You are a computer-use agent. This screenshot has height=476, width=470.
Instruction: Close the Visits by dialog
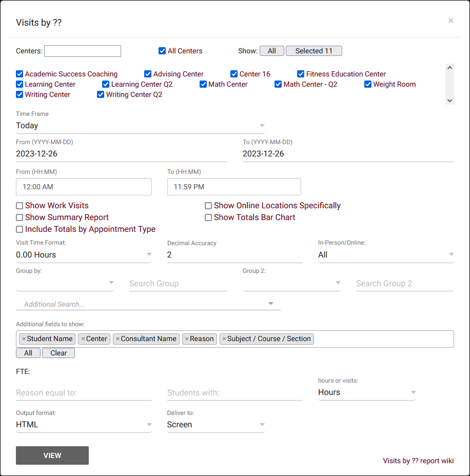coord(451,21)
